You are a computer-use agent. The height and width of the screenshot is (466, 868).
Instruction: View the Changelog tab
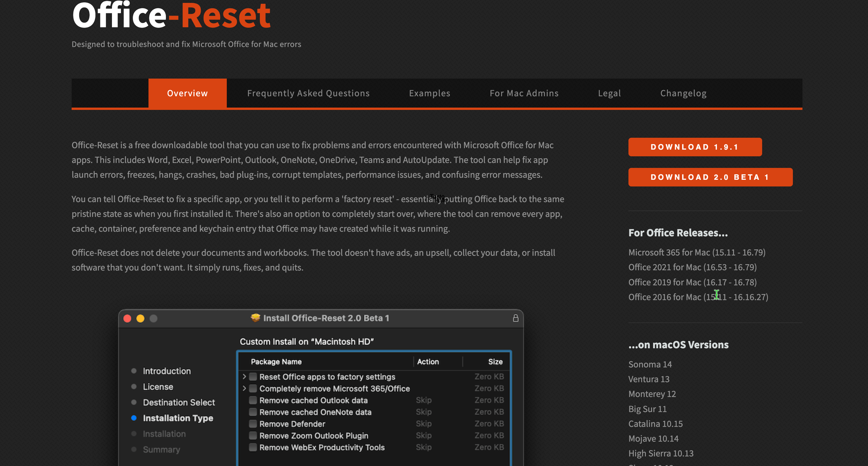click(x=683, y=93)
